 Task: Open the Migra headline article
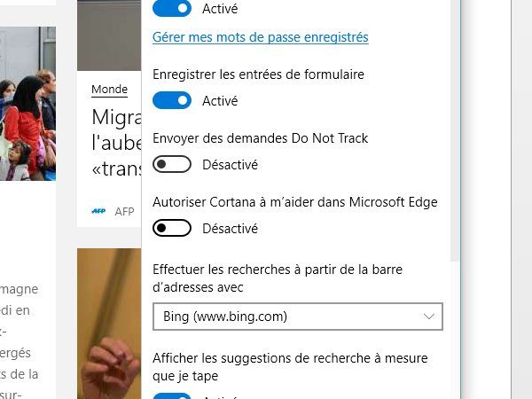[116, 143]
